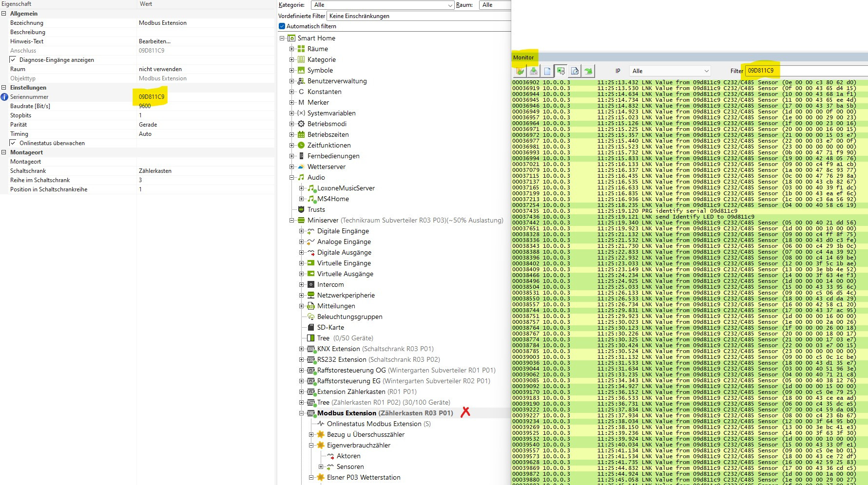
Task: Toggle the Automatisch filtern checkbox
Action: click(282, 26)
